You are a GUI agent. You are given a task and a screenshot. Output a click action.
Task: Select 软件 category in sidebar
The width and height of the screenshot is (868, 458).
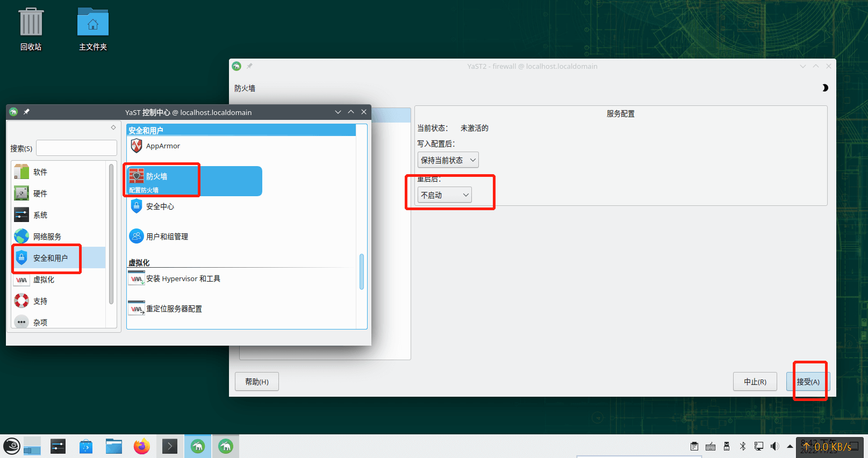(40, 172)
